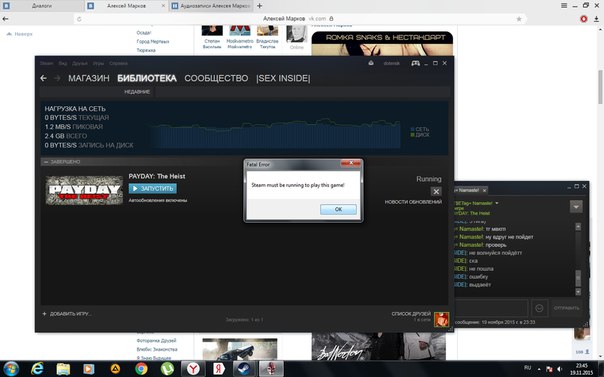This screenshot has height=377, width=604.
Task: Open Steam Big Picture controller icon
Action: point(415,63)
